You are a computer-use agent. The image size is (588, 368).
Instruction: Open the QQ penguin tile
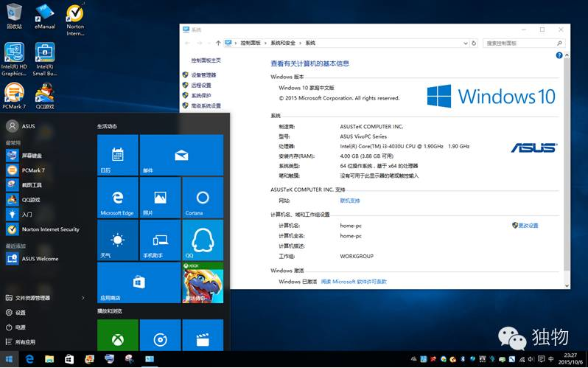coord(203,240)
